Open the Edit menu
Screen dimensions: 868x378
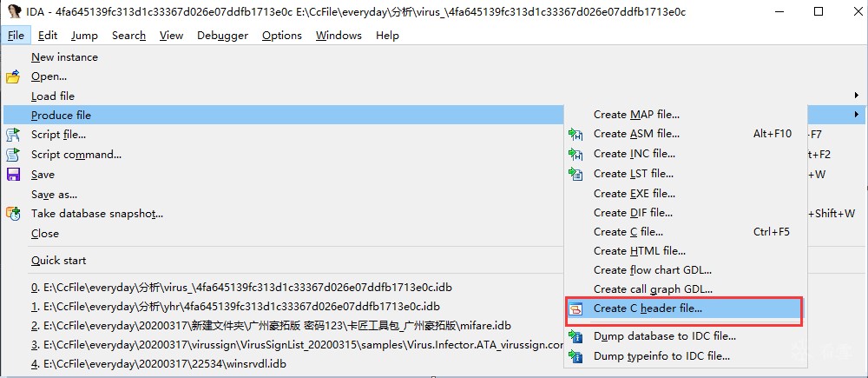pos(48,36)
